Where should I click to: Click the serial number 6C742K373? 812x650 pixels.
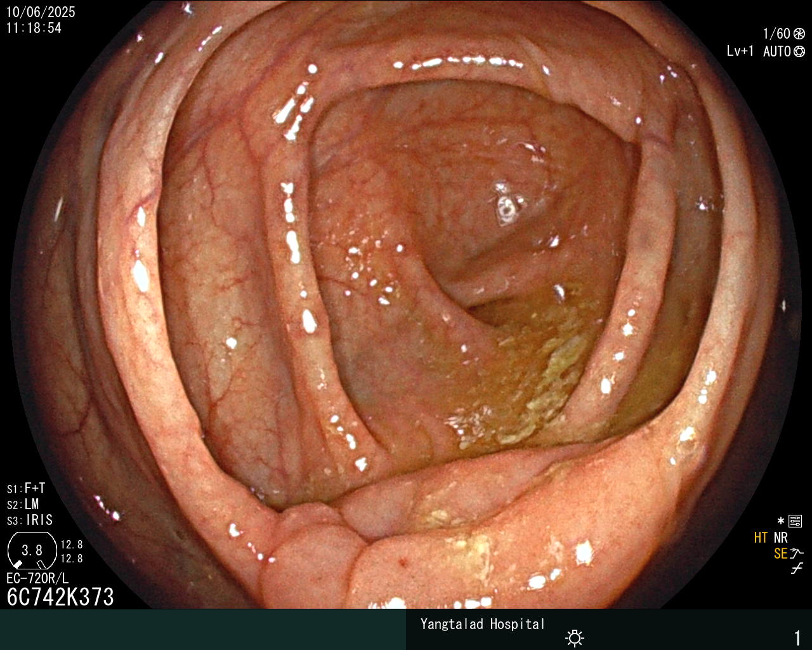pos(60,597)
